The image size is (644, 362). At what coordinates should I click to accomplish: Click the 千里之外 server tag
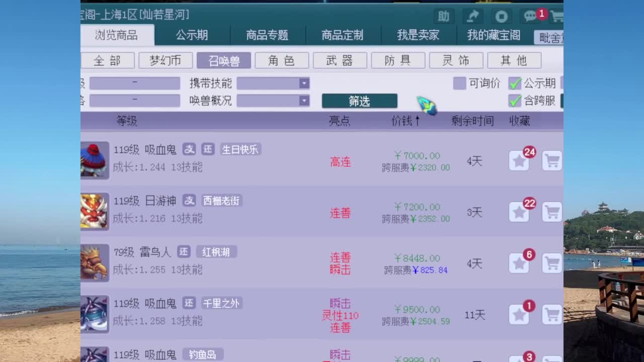[222, 303]
